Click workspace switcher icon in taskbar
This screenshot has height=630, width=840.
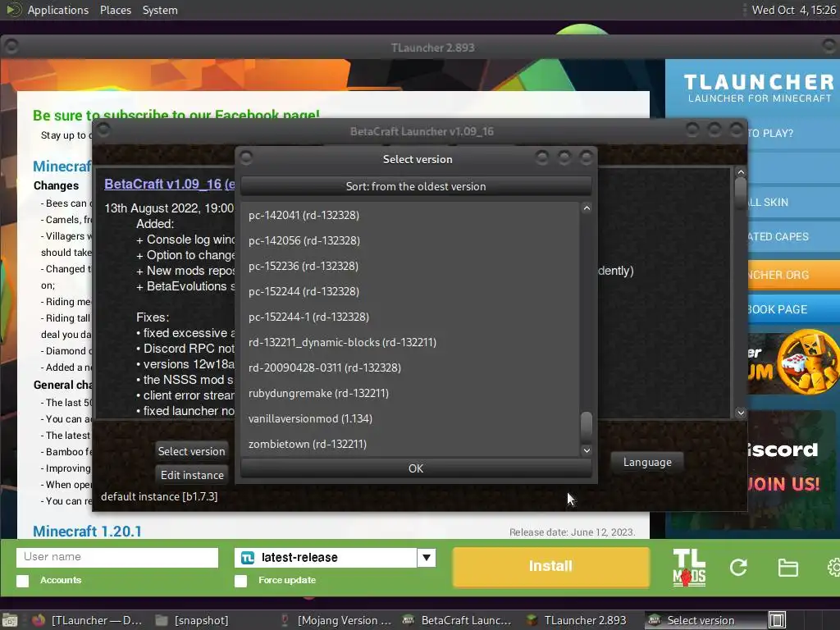coord(778,620)
